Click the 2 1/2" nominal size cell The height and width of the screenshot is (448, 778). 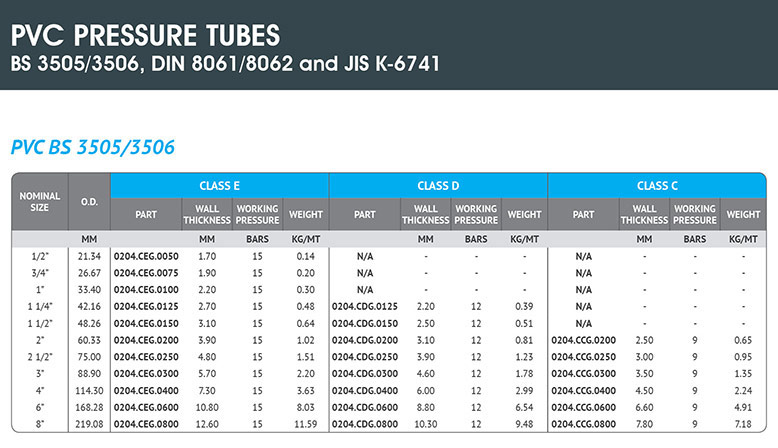(x=40, y=357)
